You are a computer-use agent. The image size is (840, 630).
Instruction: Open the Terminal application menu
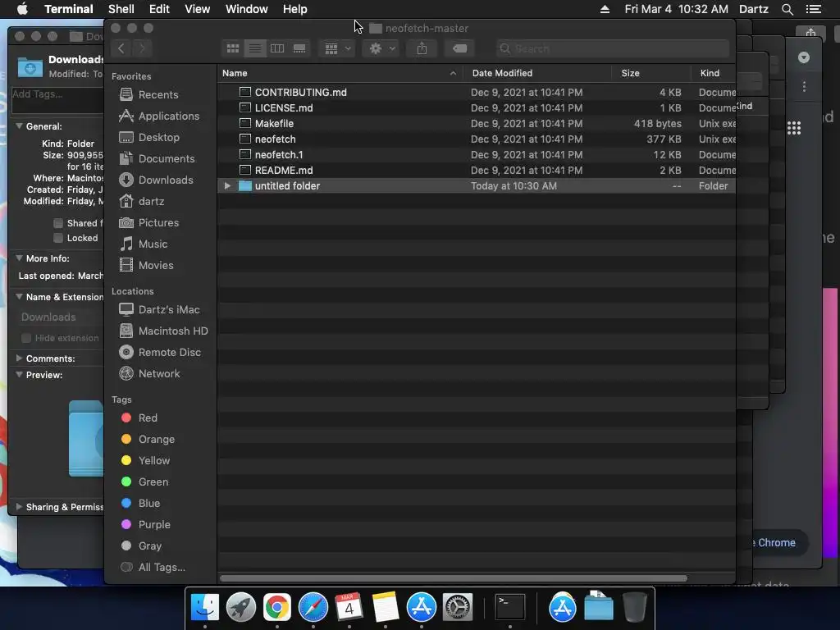(69, 9)
